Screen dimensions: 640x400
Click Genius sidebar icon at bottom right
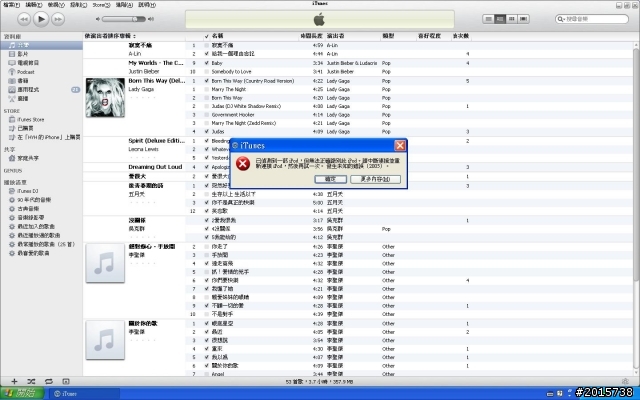[625, 381]
